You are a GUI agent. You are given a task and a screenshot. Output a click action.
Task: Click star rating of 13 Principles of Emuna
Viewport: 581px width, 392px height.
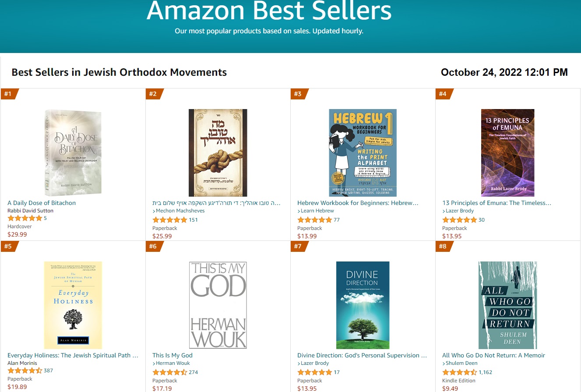459,220
